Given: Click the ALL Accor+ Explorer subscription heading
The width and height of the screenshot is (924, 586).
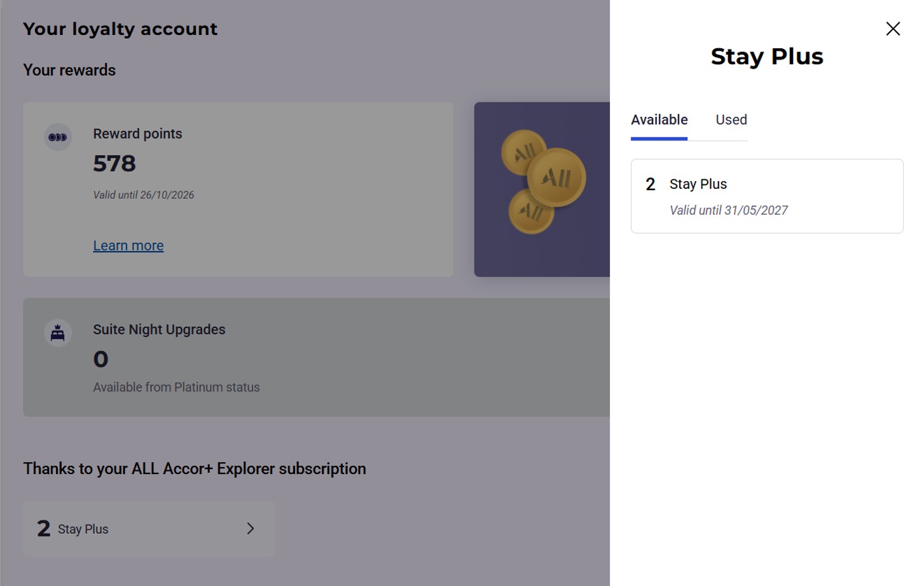Looking at the screenshot, I should [195, 468].
